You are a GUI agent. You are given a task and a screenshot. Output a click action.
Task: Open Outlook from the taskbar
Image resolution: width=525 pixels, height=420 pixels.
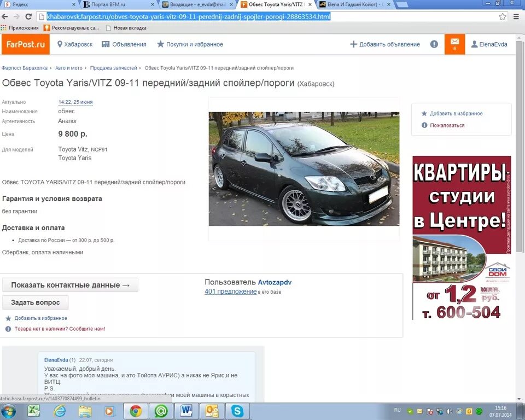pyautogui.click(x=212, y=411)
